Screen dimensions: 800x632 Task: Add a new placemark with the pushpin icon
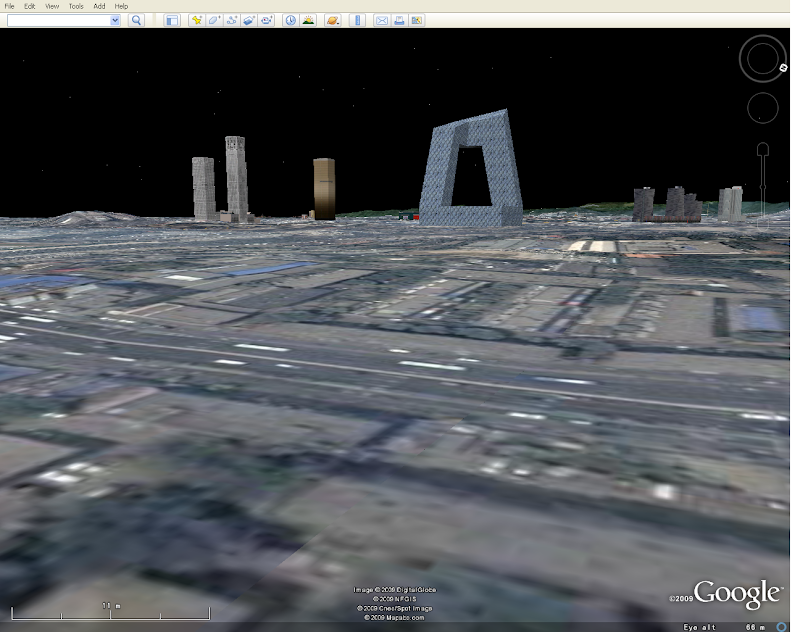click(x=197, y=20)
